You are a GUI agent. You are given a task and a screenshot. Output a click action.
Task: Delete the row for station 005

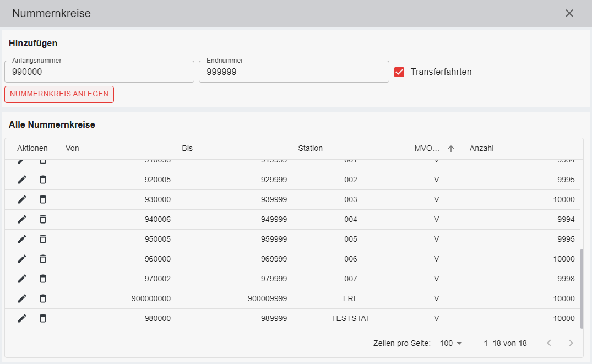pyautogui.click(x=43, y=239)
